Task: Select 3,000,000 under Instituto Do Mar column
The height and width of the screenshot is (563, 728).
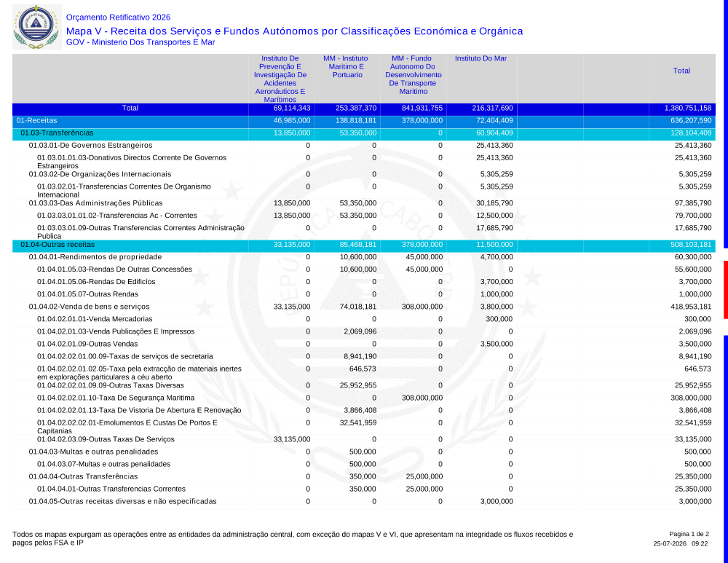Action: pos(496,502)
